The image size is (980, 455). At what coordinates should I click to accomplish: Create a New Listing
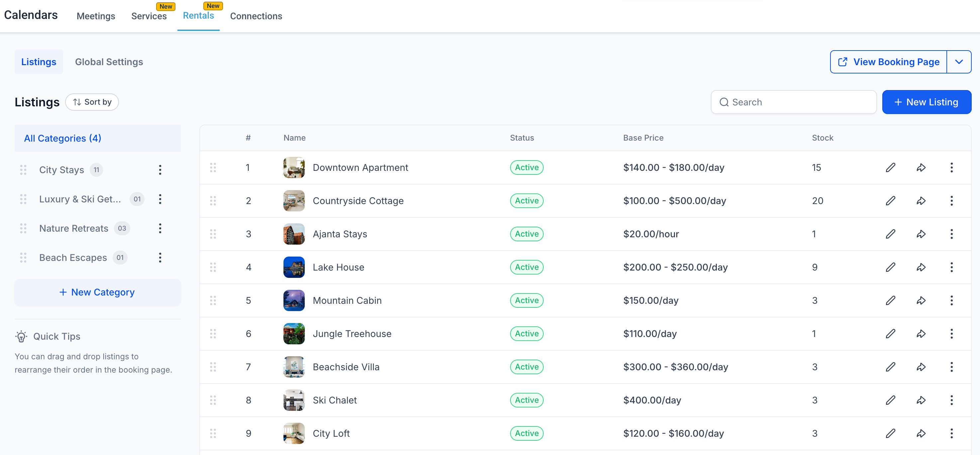(x=927, y=102)
